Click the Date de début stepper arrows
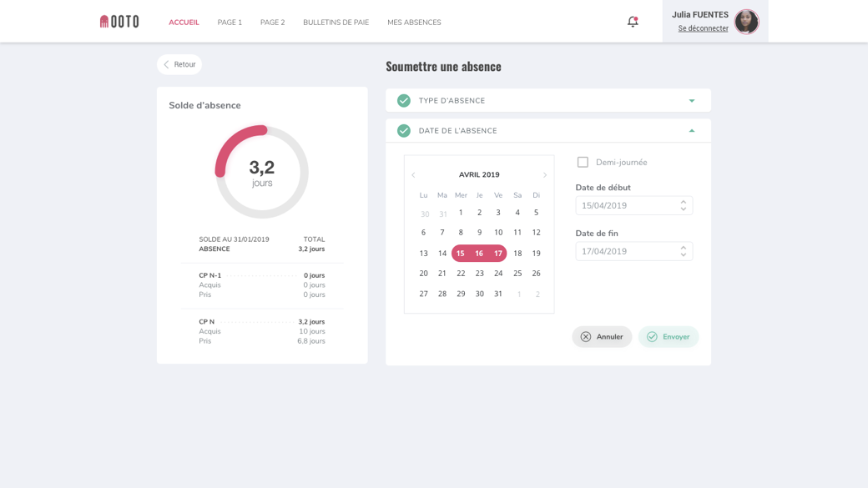 coord(683,205)
